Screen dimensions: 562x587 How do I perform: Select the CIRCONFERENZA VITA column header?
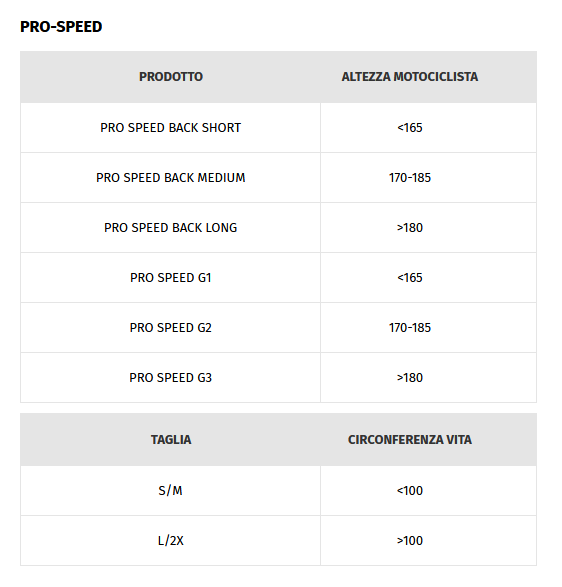click(410, 440)
